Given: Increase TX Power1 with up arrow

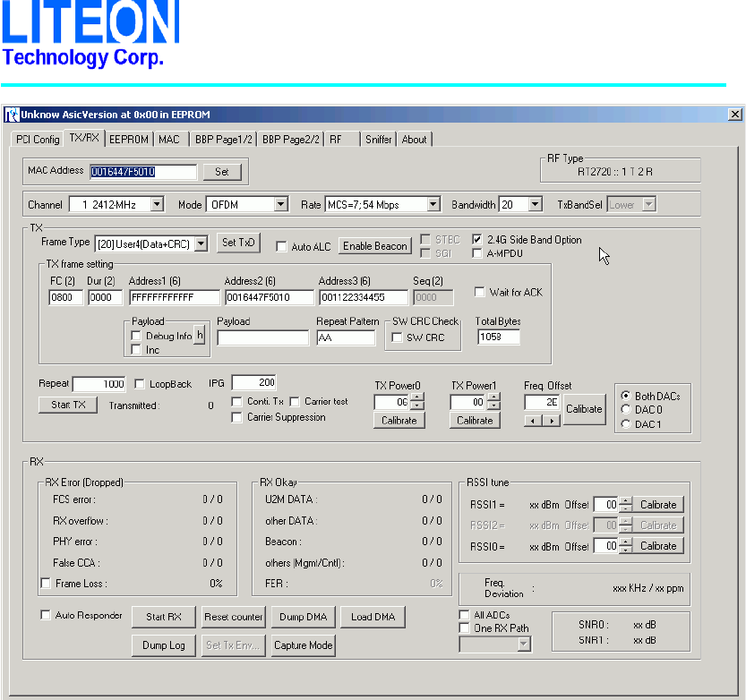Looking at the screenshot, I should coord(493,397).
